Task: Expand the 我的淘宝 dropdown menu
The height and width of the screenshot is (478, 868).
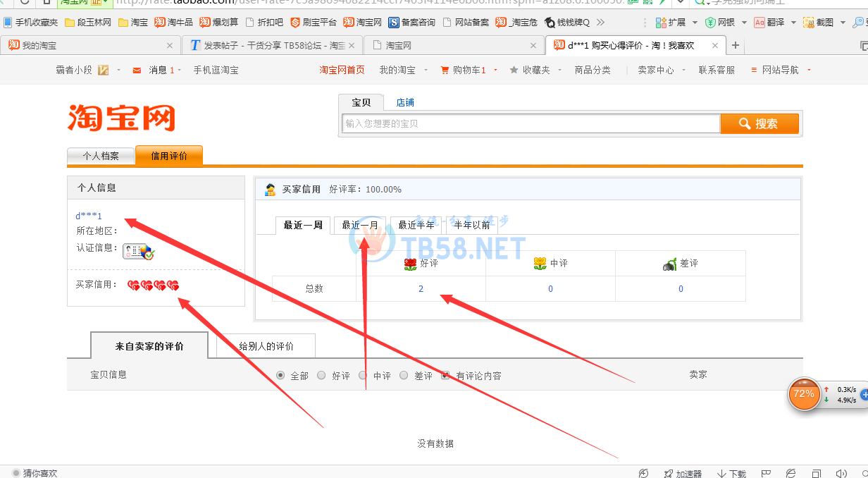Action: (x=402, y=71)
